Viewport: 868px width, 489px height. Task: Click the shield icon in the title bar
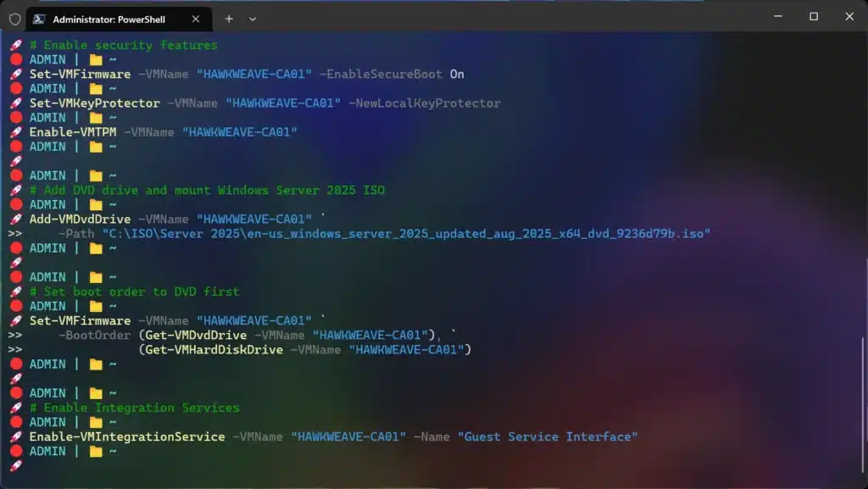pyautogui.click(x=14, y=18)
